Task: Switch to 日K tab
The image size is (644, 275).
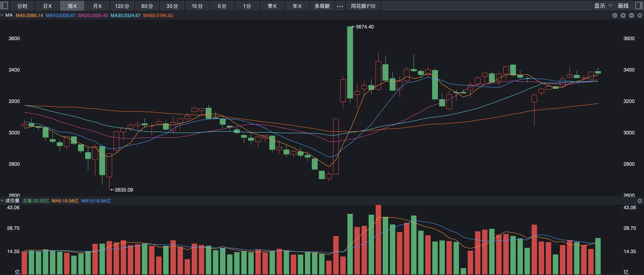Action: pyautogui.click(x=47, y=6)
